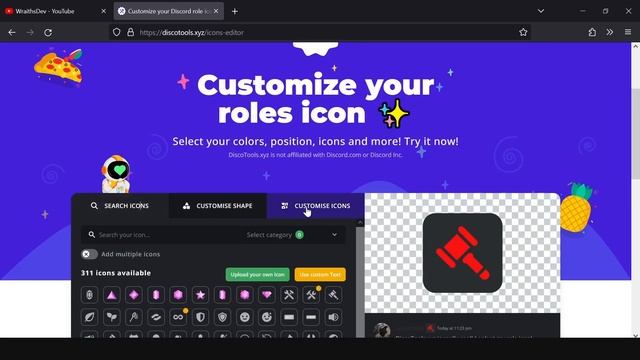Click the site padlock security icon
This screenshot has height=360, width=640.
click(x=131, y=32)
